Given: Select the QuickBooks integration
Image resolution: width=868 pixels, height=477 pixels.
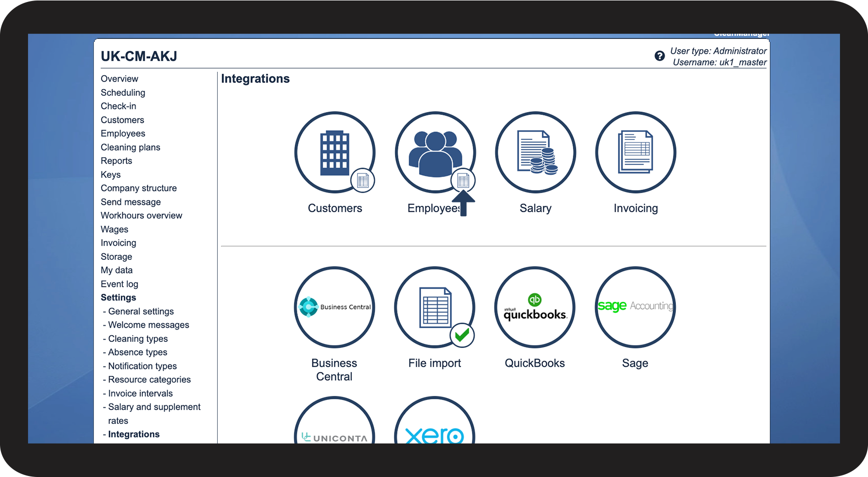Looking at the screenshot, I should pyautogui.click(x=535, y=307).
